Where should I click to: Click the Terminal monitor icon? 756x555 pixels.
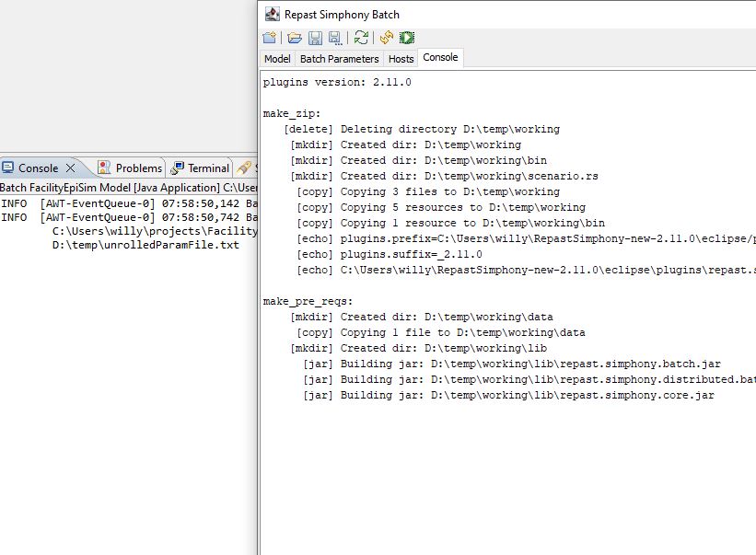(177, 168)
